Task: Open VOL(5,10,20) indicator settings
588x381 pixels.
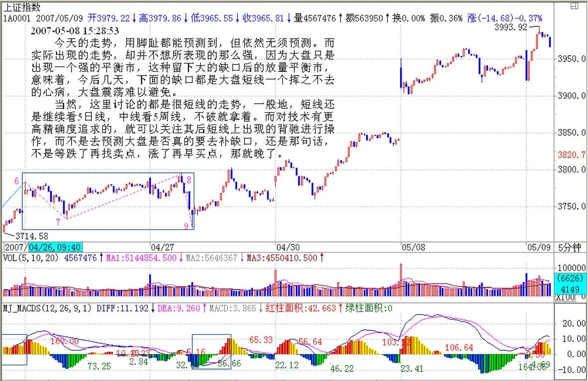Action: click(x=32, y=258)
